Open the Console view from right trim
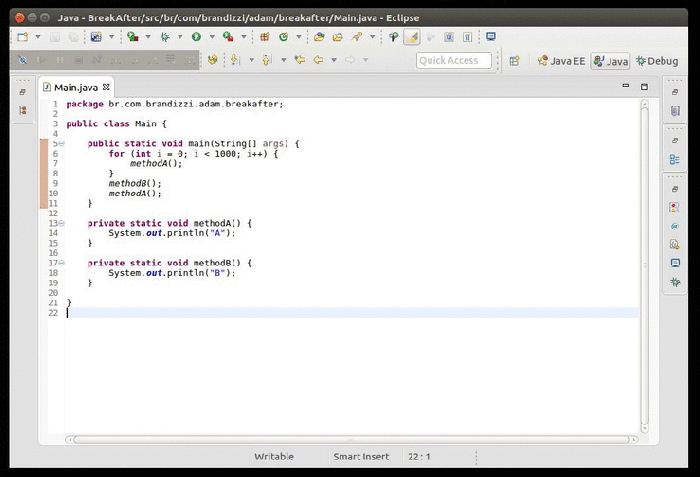This screenshot has width=700, height=477. pos(676,263)
